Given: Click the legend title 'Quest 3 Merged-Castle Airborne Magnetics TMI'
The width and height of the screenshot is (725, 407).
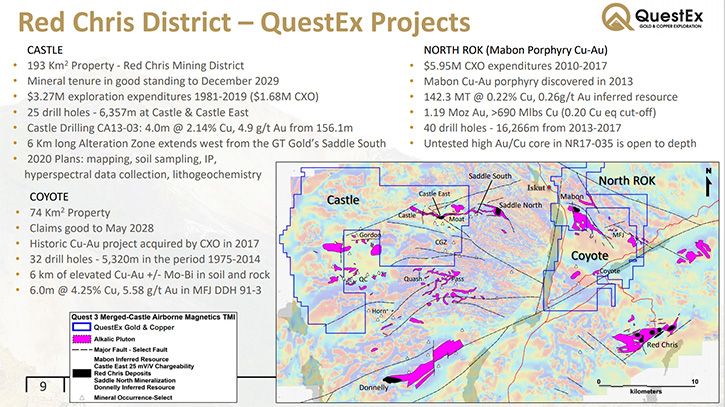Looking at the screenshot, I should (x=153, y=317).
